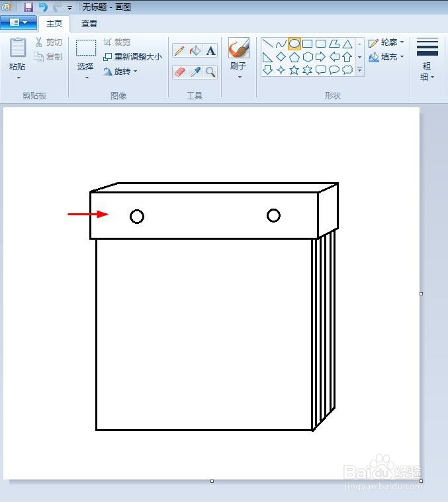Select the dashed rectangle 选择 tool

coord(86,48)
